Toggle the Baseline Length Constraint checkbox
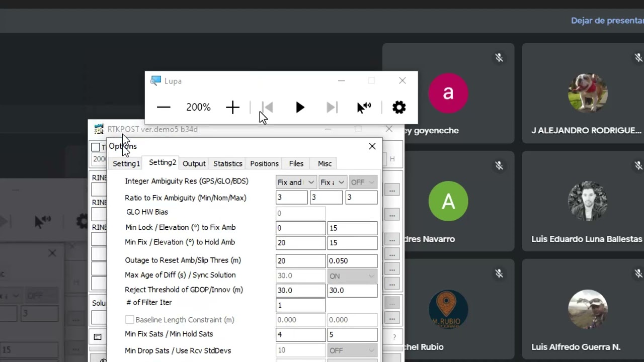644x362 pixels. click(130, 320)
